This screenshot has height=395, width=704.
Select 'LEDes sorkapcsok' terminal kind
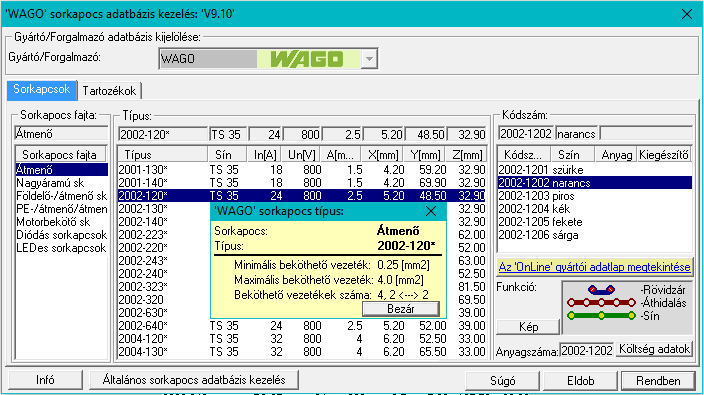62,248
